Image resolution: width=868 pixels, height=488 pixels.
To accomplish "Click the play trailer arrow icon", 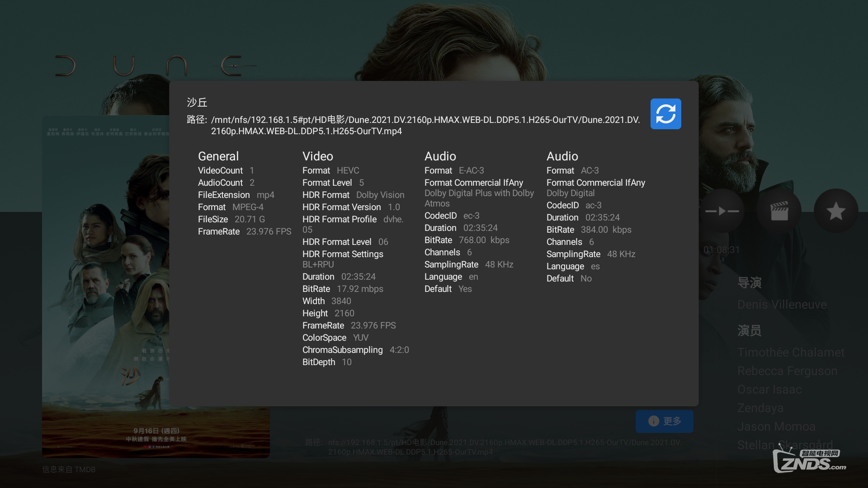I will click(722, 211).
